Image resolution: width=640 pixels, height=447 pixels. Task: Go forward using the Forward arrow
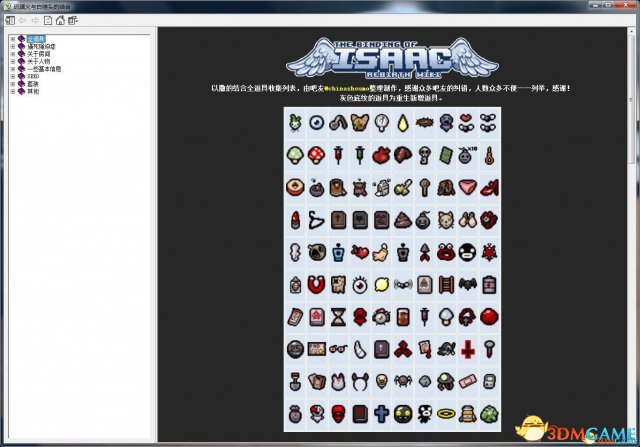pos(35,20)
